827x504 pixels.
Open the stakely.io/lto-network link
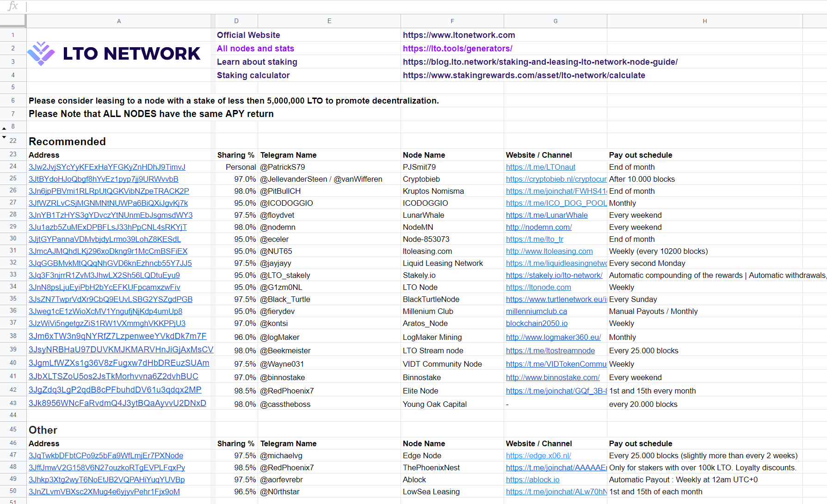(x=554, y=275)
